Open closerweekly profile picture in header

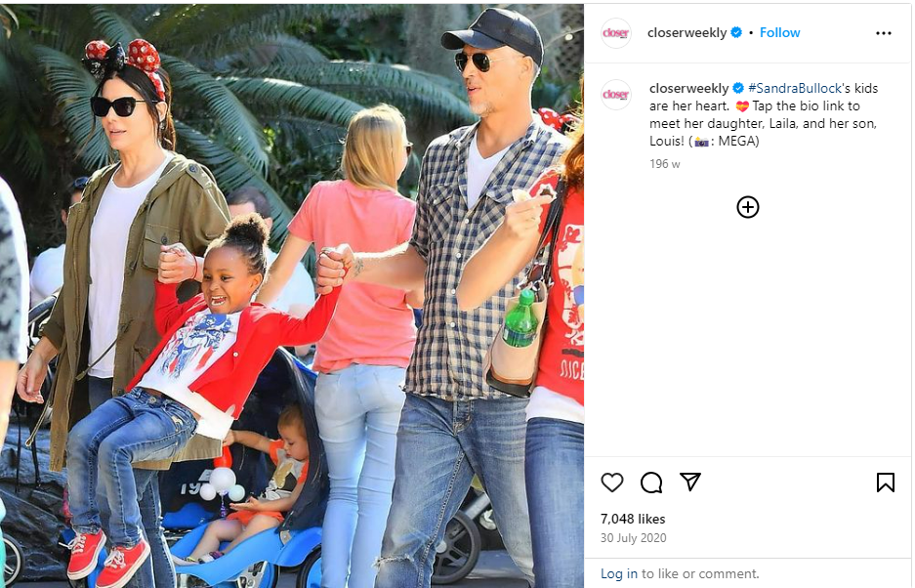[616, 33]
